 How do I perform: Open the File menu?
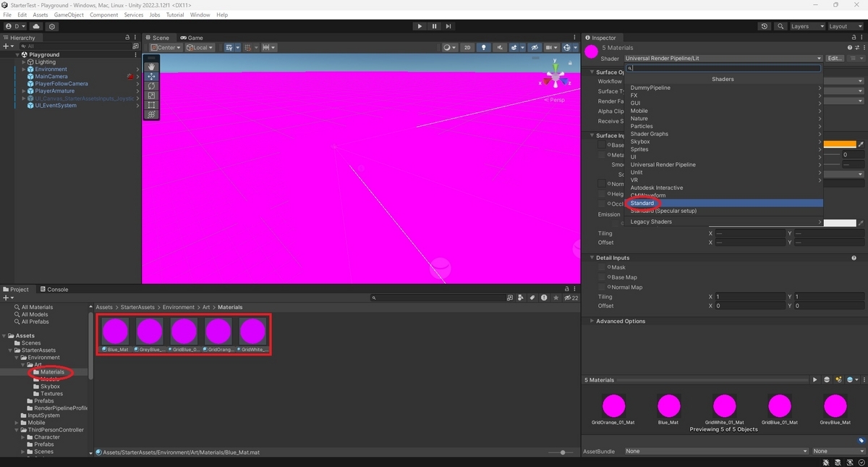tap(8, 14)
